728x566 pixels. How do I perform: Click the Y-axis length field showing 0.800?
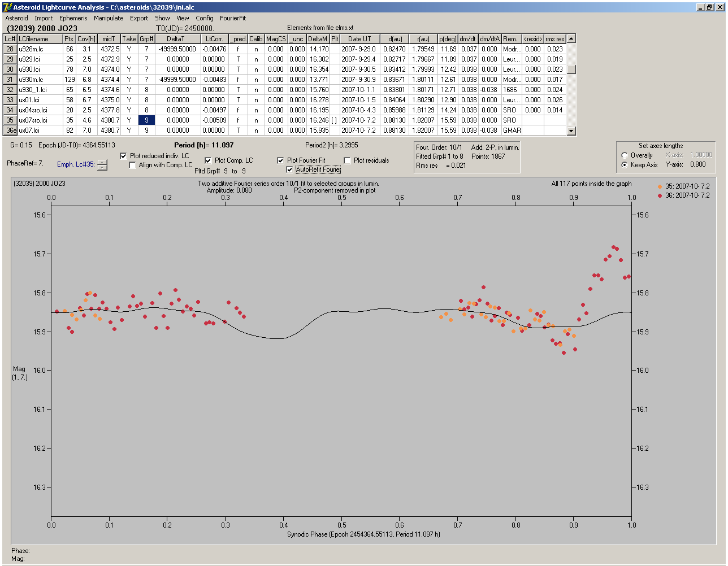click(698, 165)
